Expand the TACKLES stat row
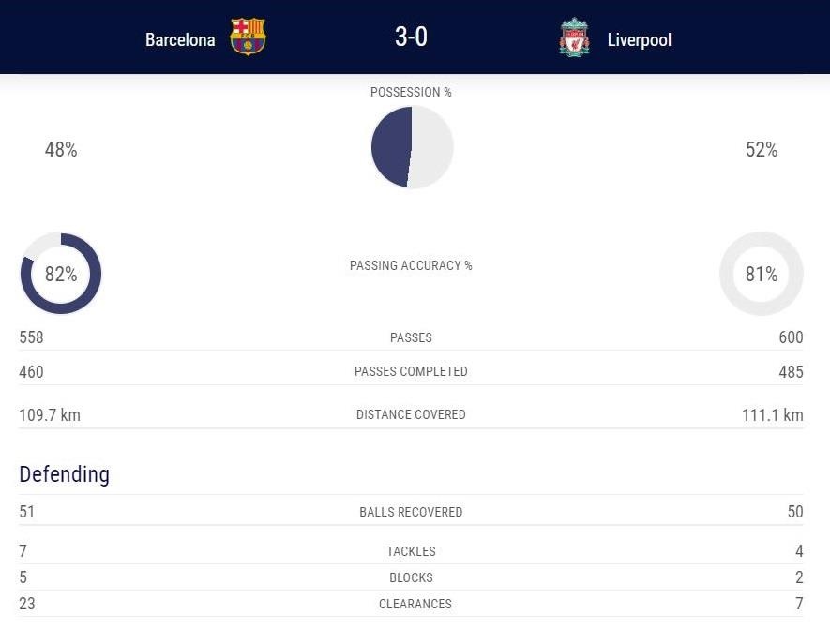Viewport: 830px width, 644px height. [411, 551]
